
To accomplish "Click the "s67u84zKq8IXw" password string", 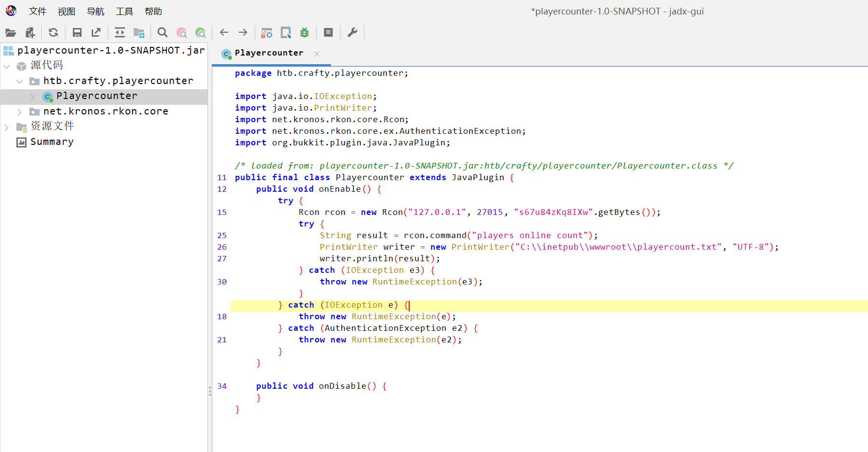I will pyautogui.click(x=553, y=212).
